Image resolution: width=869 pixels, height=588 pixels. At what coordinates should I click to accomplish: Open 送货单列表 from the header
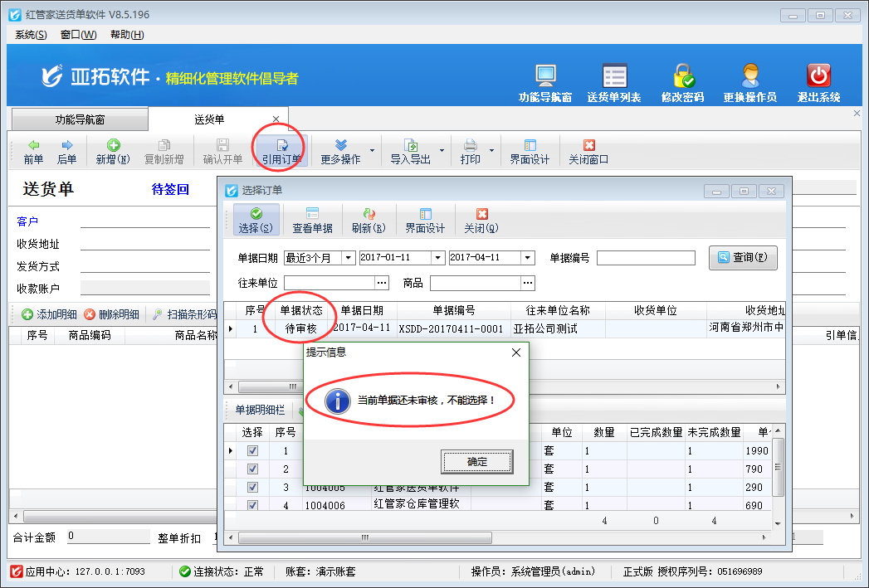(x=613, y=76)
